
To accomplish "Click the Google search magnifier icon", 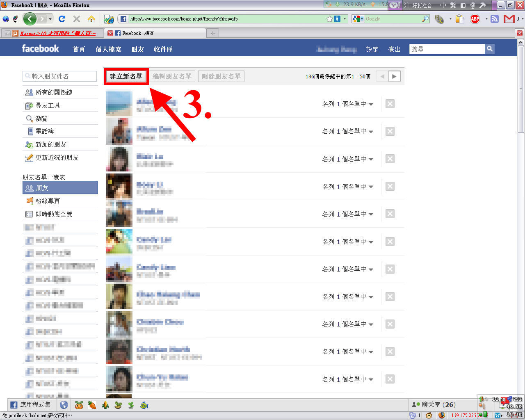I will (425, 19).
